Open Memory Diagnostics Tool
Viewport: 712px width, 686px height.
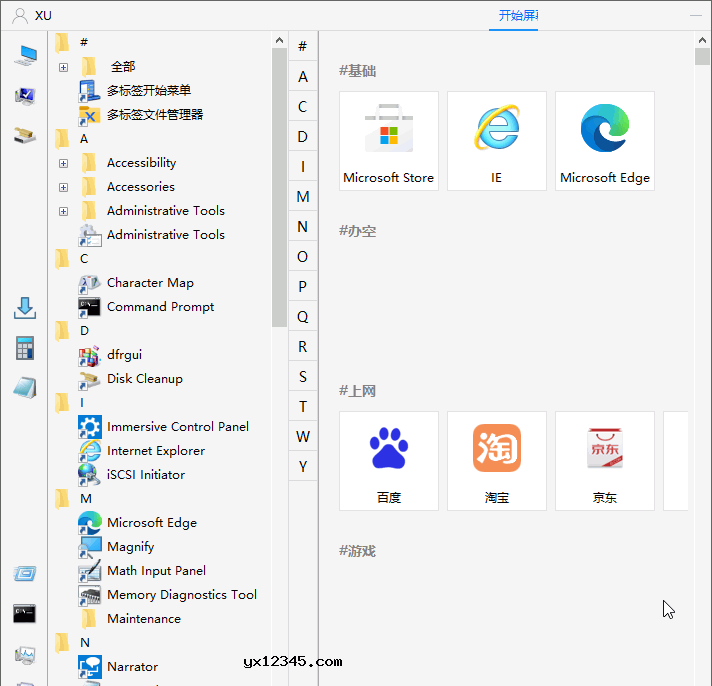point(168,595)
